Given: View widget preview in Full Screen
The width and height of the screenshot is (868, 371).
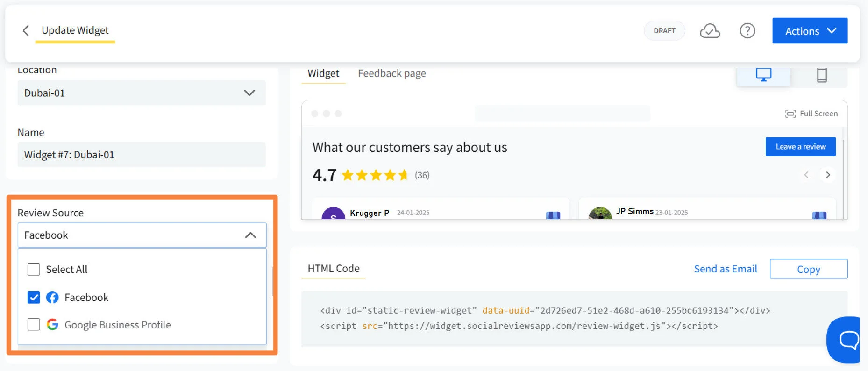Looking at the screenshot, I should [811, 114].
